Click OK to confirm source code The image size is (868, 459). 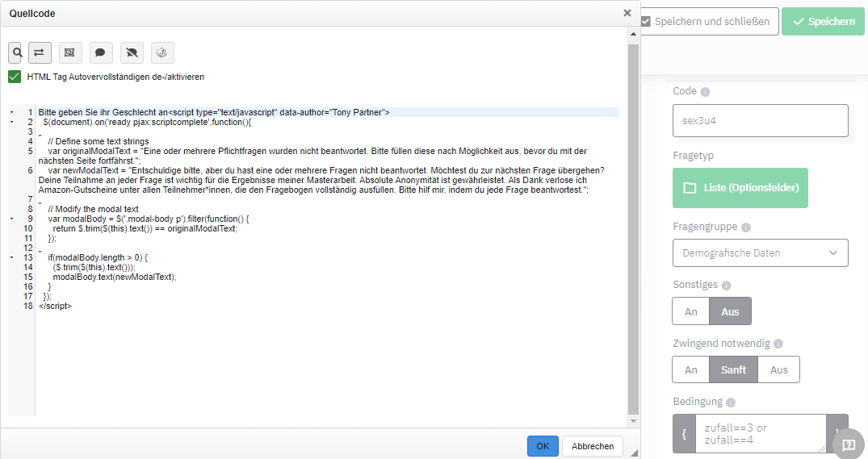point(543,446)
